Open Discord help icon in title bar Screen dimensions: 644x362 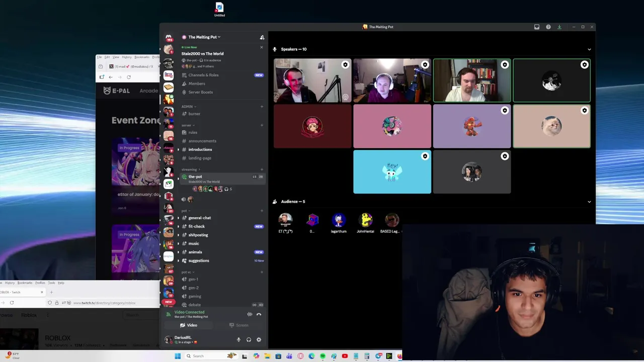pyautogui.click(x=548, y=27)
